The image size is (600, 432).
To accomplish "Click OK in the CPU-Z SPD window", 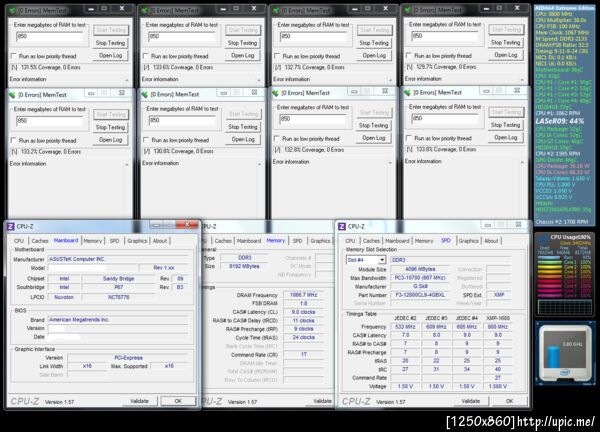I will pos(509,401).
